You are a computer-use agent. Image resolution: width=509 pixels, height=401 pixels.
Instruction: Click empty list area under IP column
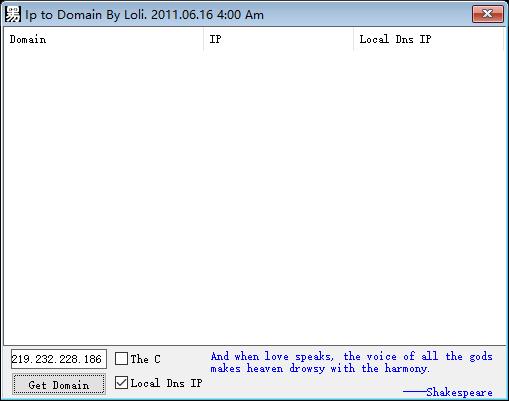coord(278,197)
